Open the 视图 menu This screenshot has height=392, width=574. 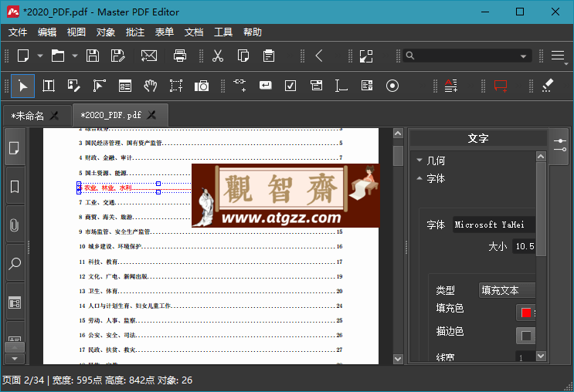pos(76,32)
